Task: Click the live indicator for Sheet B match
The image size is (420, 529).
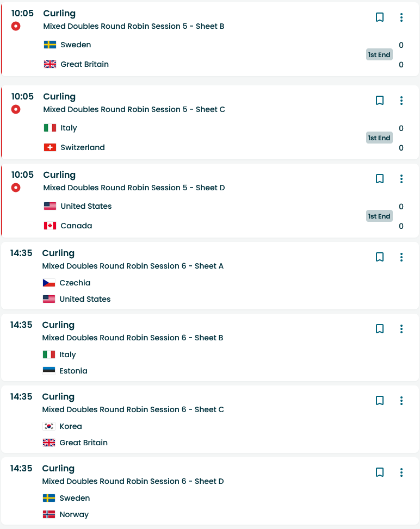Action: (16, 26)
